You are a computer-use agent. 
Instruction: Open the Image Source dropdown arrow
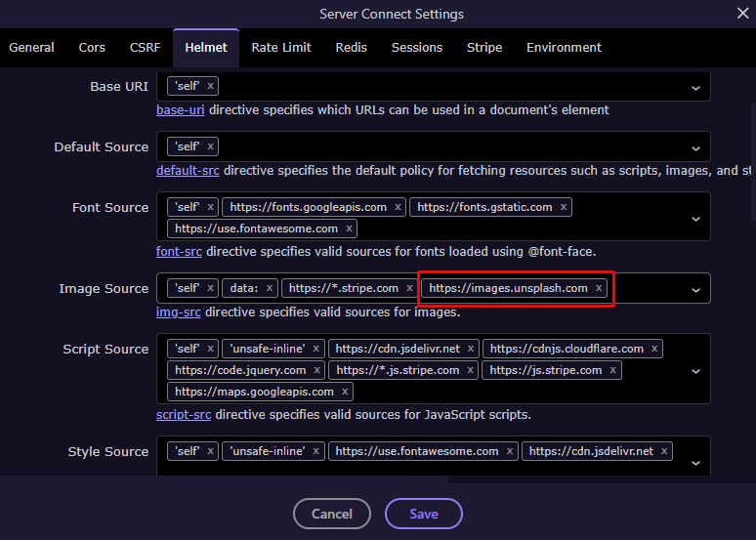point(695,289)
